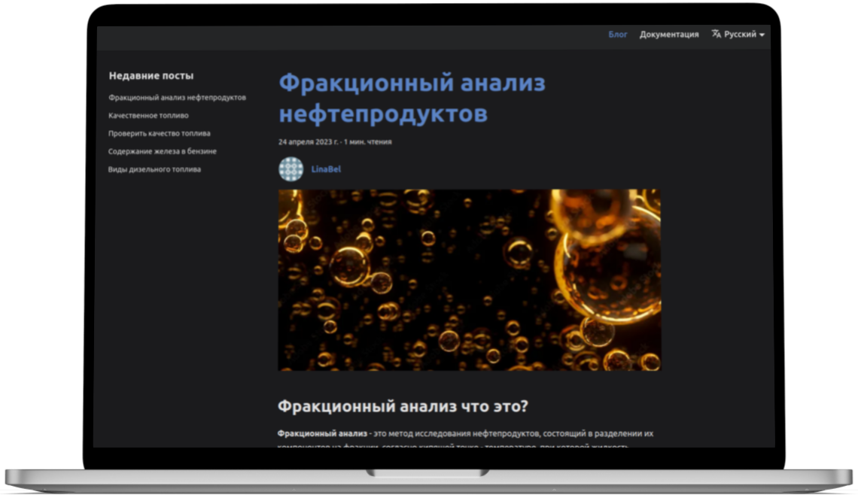Expand the language chevron arrow
858x504 pixels.
click(x=762, y=35)
